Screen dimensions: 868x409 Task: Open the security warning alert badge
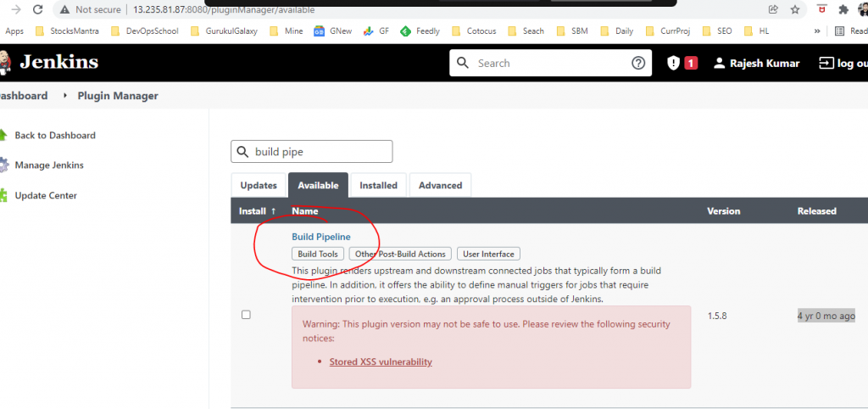682,63
